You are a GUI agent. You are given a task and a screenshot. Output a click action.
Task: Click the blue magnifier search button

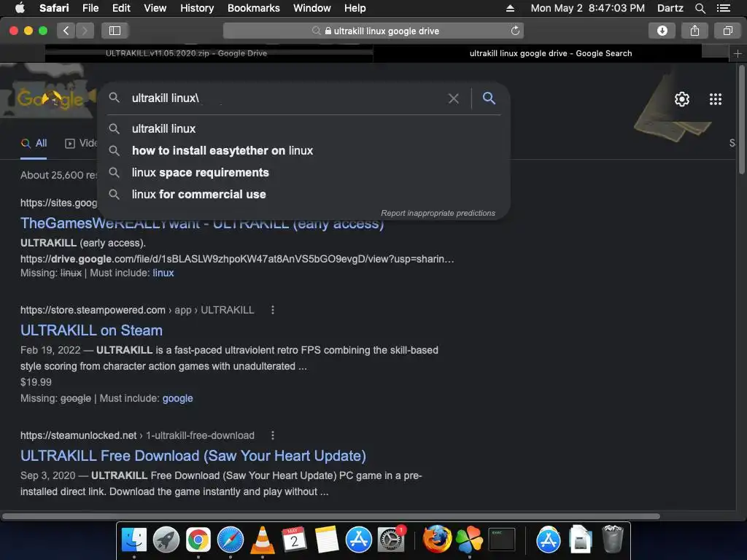point(489,98)
